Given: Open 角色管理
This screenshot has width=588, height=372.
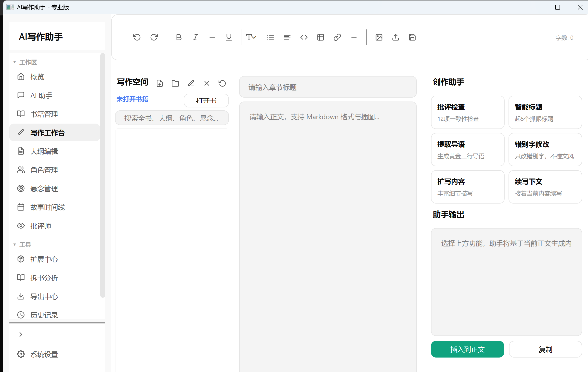Looking at the screenshot, I should [x=54, y=170].
